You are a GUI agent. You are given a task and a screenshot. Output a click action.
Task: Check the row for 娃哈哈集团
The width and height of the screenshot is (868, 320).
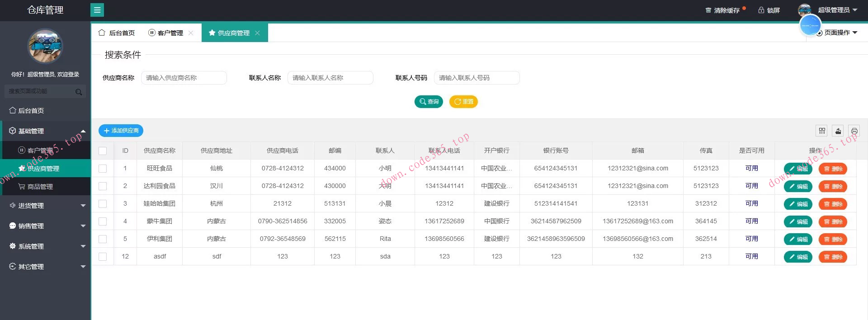click(103, 204)
